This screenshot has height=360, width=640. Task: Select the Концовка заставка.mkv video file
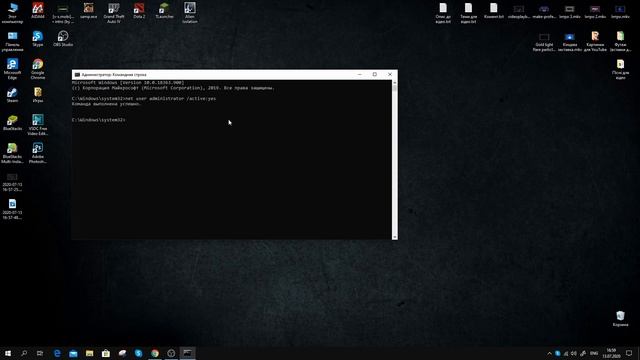pyautogui.click(x=570, y=41)
